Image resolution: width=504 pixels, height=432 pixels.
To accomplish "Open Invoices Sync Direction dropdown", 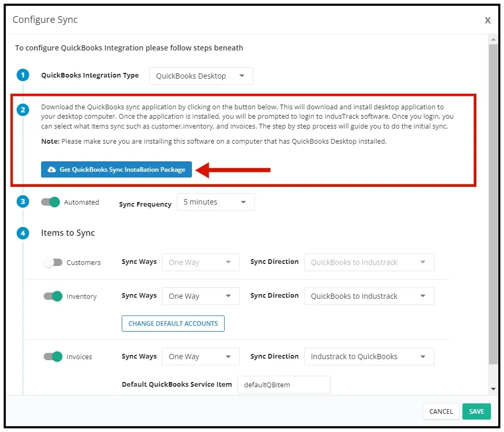I will 369,357.
